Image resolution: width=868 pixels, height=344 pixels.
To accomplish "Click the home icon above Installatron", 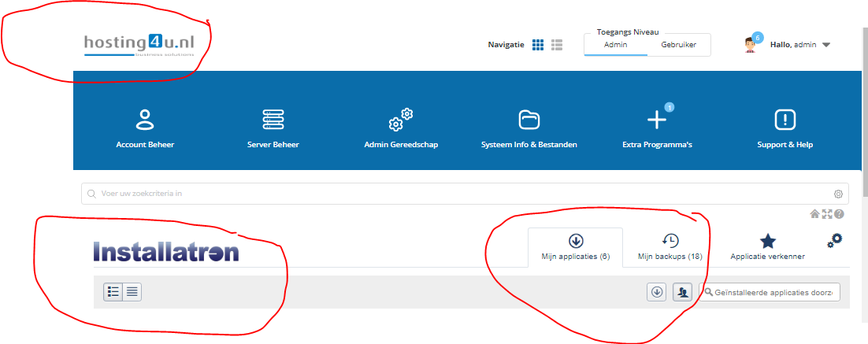I will point(815,214).
